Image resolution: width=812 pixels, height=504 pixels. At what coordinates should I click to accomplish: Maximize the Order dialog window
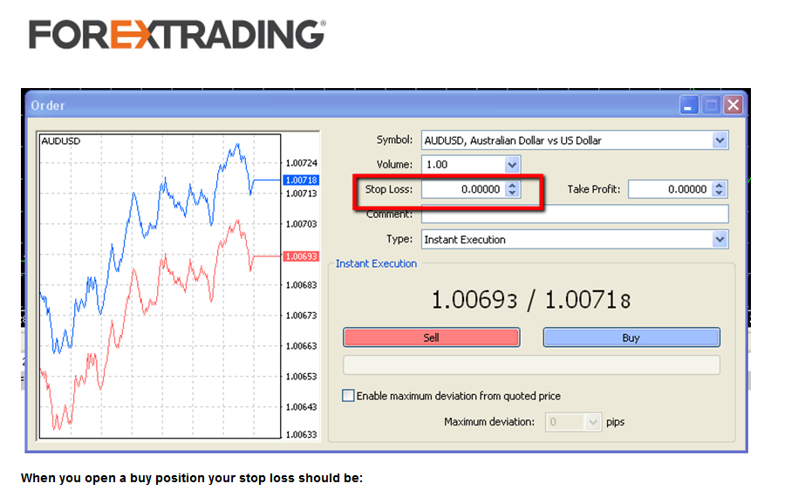(712, 106)
